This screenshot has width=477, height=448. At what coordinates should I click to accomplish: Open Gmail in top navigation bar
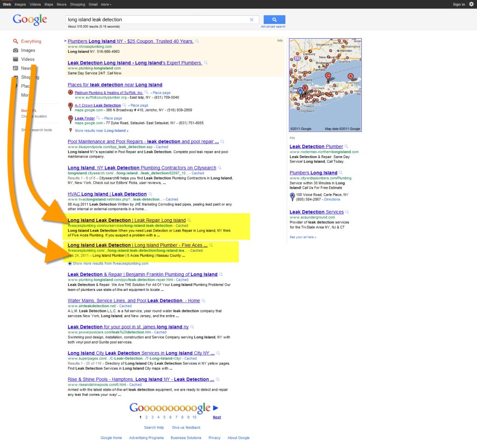click(93, 4)
